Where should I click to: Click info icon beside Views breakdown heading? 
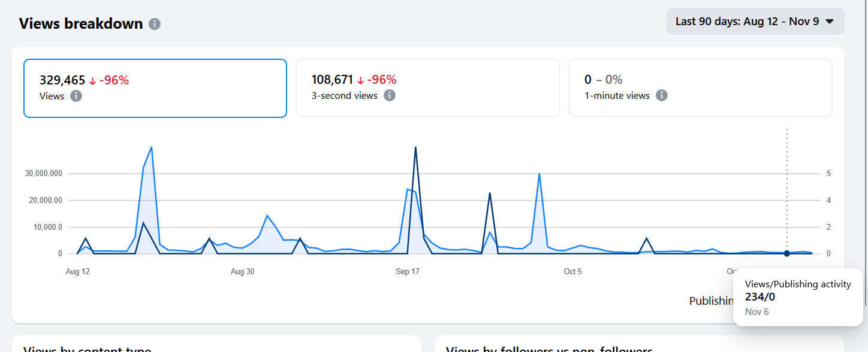click(155, 24)
